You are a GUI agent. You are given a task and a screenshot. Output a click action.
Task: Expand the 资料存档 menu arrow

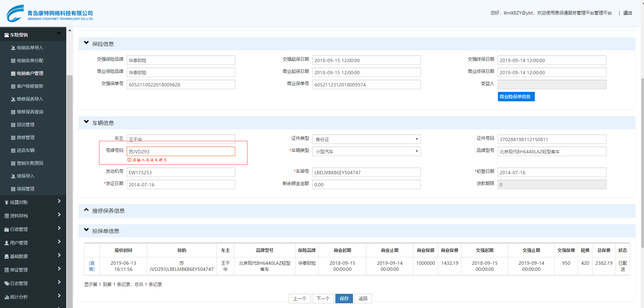tap(59, 215)
